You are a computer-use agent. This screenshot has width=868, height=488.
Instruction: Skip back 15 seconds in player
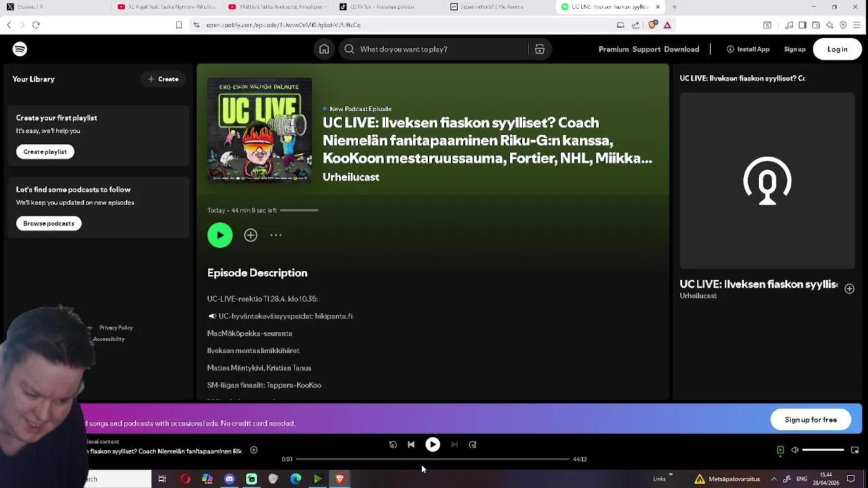[x=393, y=445]
